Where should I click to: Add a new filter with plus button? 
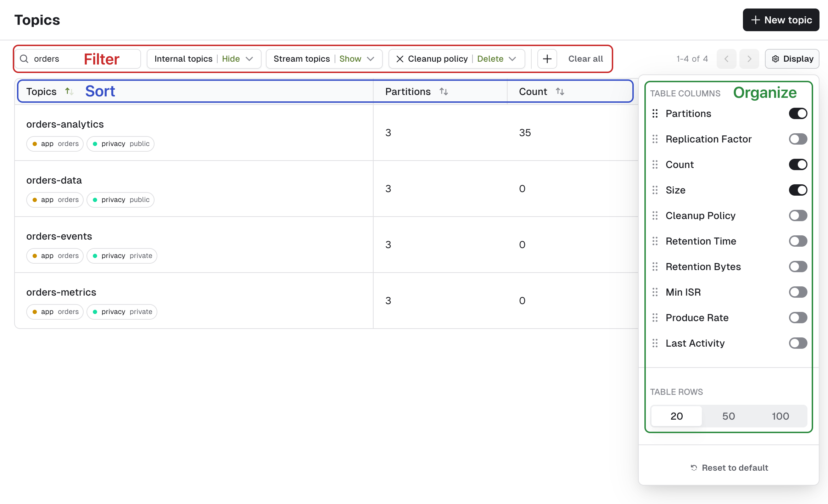547,59
